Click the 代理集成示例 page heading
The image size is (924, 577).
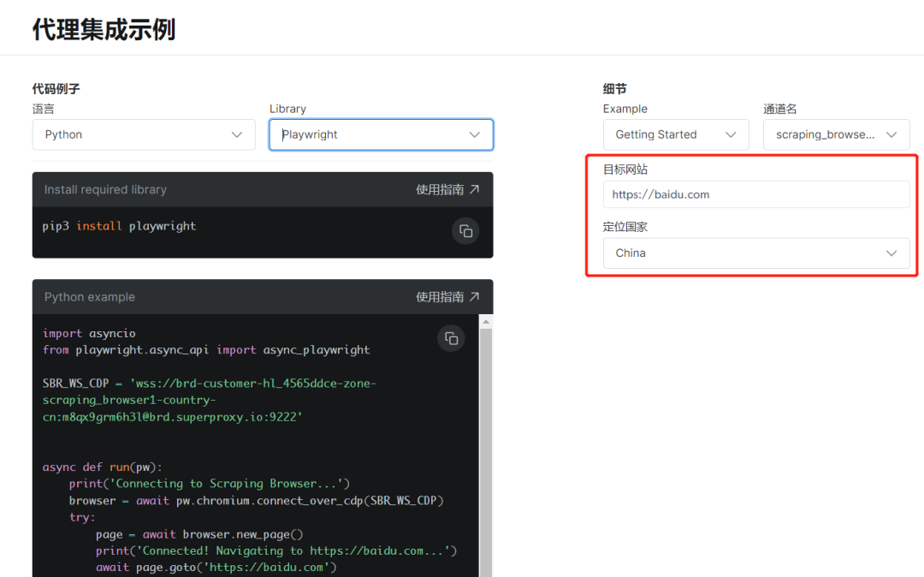[x=104, y=29]
